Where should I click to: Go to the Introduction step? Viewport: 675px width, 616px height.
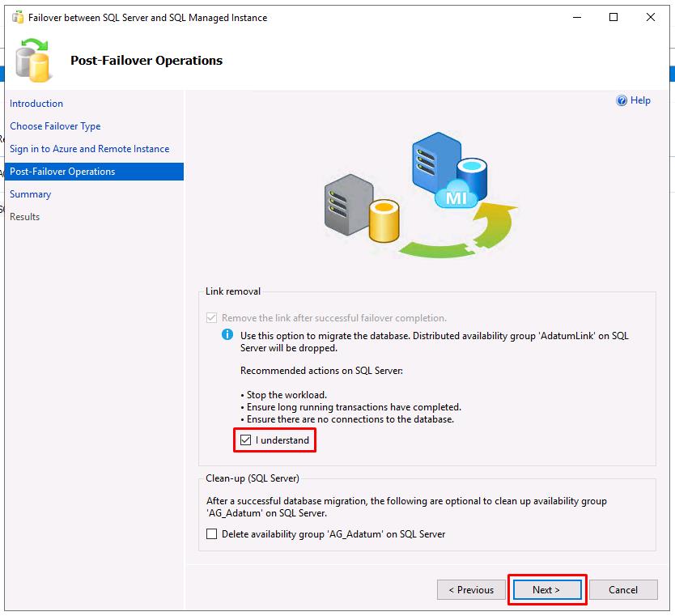[36, 104]
